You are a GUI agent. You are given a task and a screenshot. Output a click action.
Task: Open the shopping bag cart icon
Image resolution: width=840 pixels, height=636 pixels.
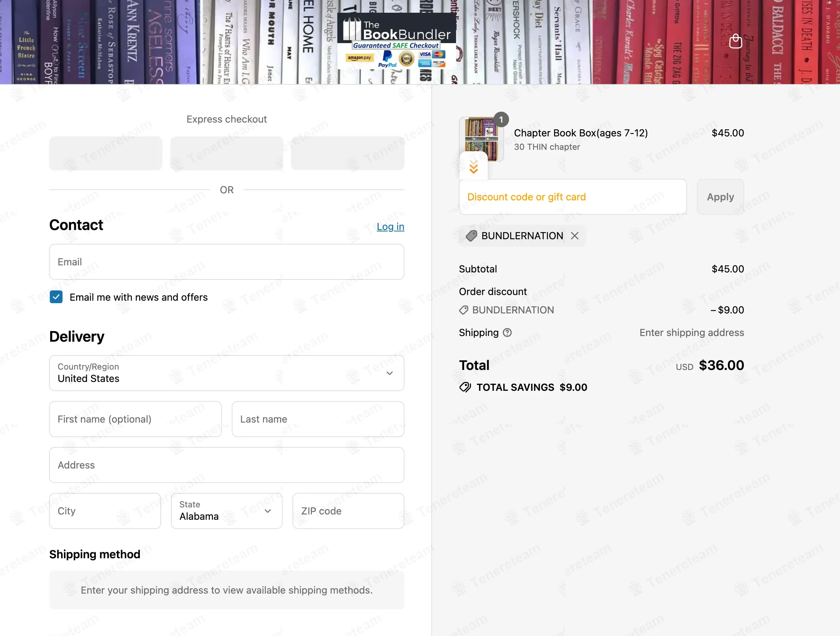click(735, 41)
